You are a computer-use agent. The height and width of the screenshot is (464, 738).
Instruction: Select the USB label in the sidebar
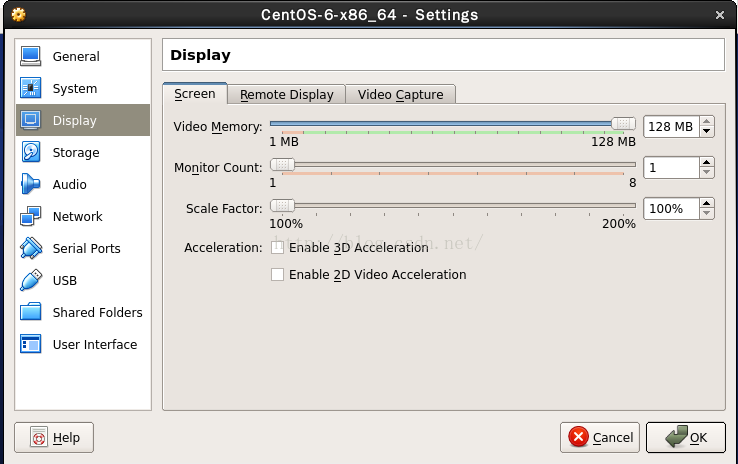coord(65,280)
